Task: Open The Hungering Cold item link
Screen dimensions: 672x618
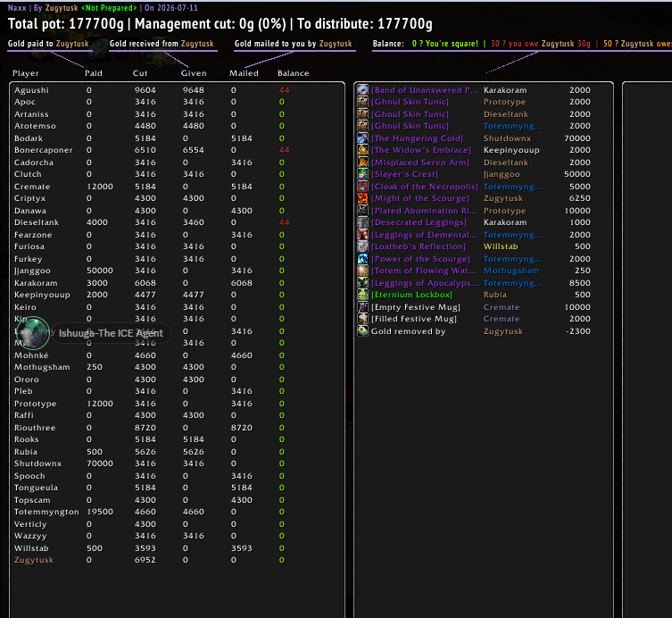Action: tap(417, 138)
